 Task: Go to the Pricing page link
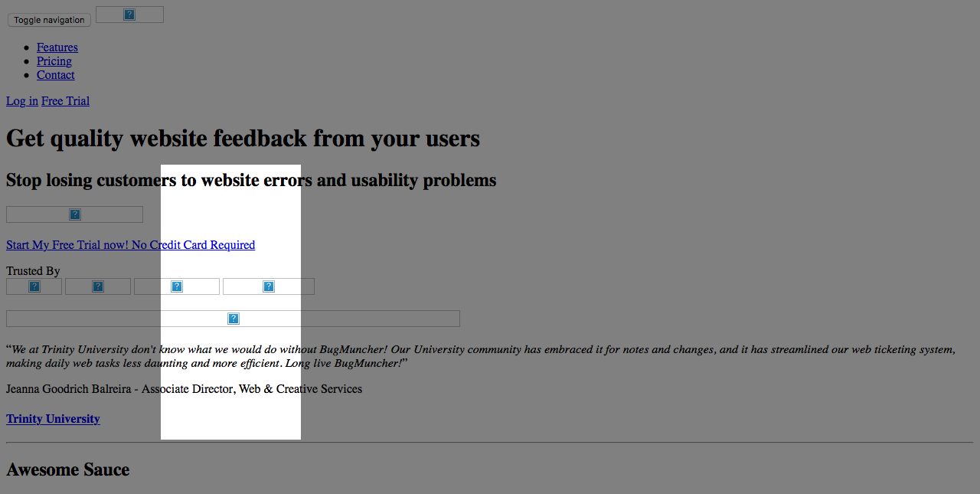pyautogui.click(x=54, y=61)
